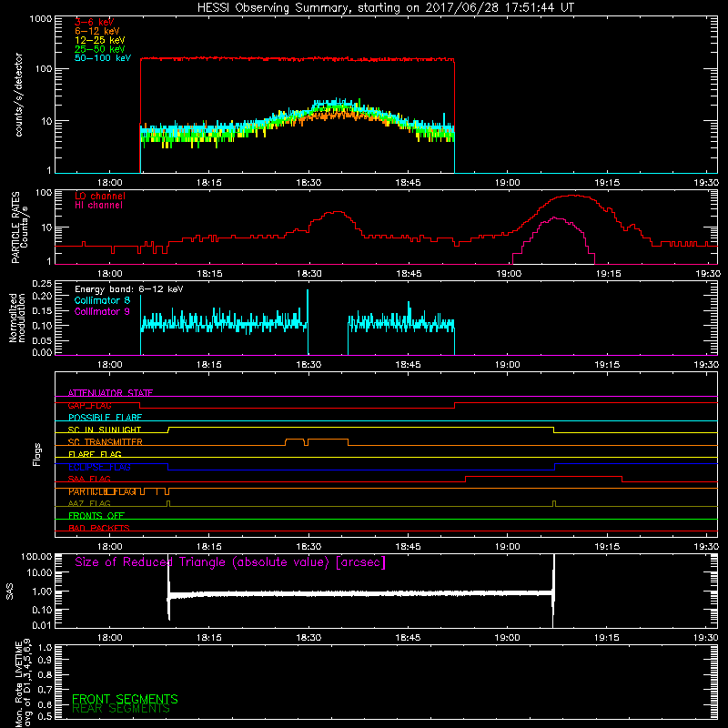Click the PARTICLE RATES axis label
Image resolution: width=728 pixels, height=728 pixels.
tap(19, 227)
